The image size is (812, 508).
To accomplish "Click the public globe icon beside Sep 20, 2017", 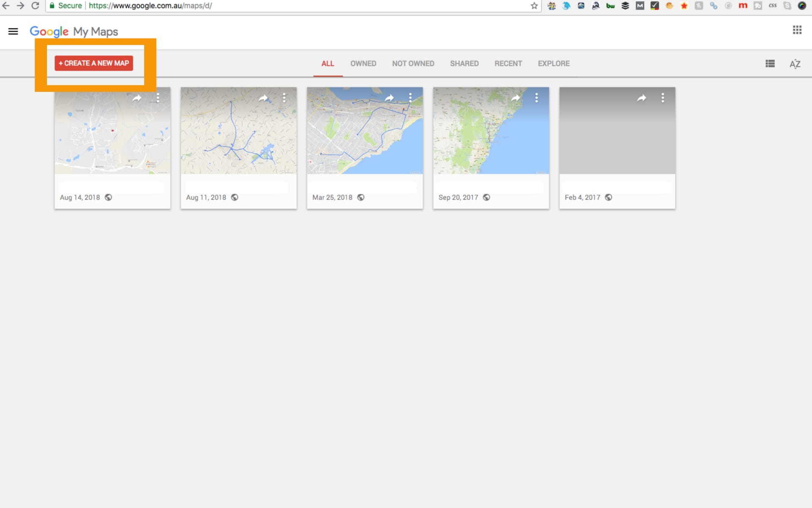I will (x=486, y=197).
